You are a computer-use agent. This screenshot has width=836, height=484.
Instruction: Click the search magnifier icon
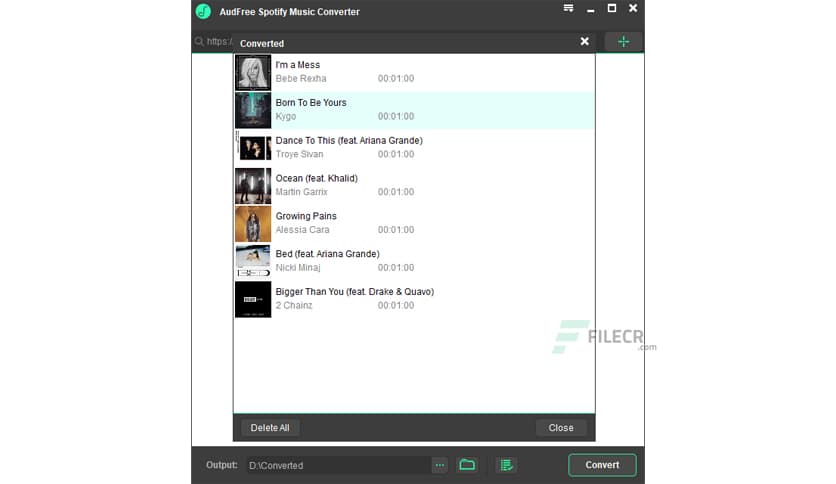coord(199,42)
